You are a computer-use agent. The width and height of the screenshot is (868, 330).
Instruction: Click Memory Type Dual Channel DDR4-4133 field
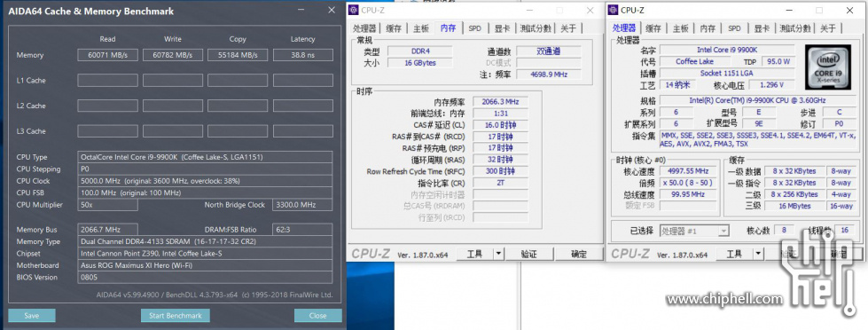coord(205,241)
